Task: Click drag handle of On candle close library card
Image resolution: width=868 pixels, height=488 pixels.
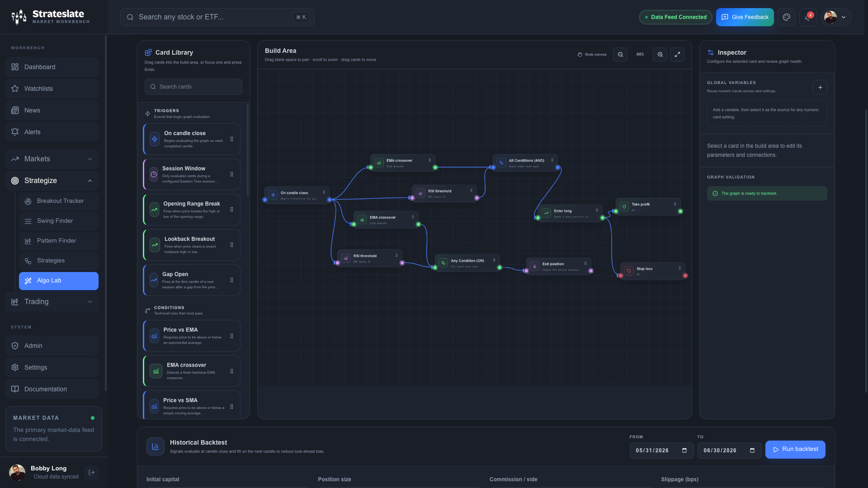Action: point(231,139)
